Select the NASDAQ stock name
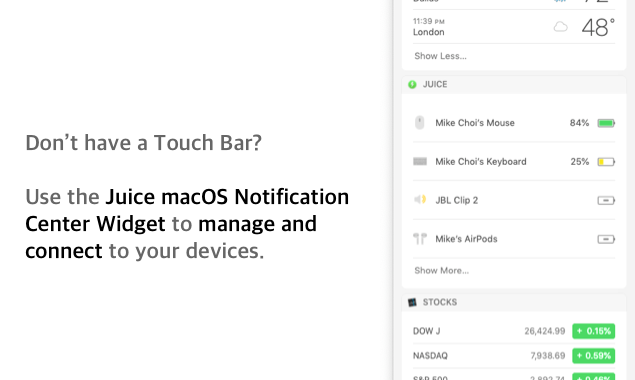This screenshot has height=380, width=635. coord(430,356)
